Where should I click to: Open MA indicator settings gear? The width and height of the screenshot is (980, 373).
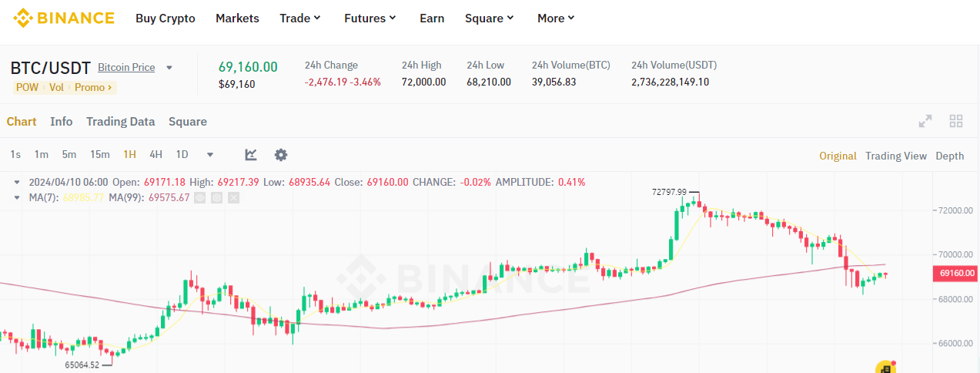pos(216,198)
